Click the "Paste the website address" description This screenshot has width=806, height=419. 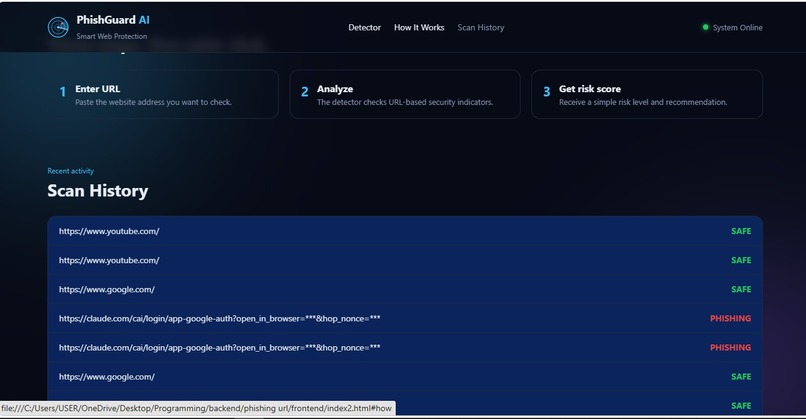tap(153, 102)
